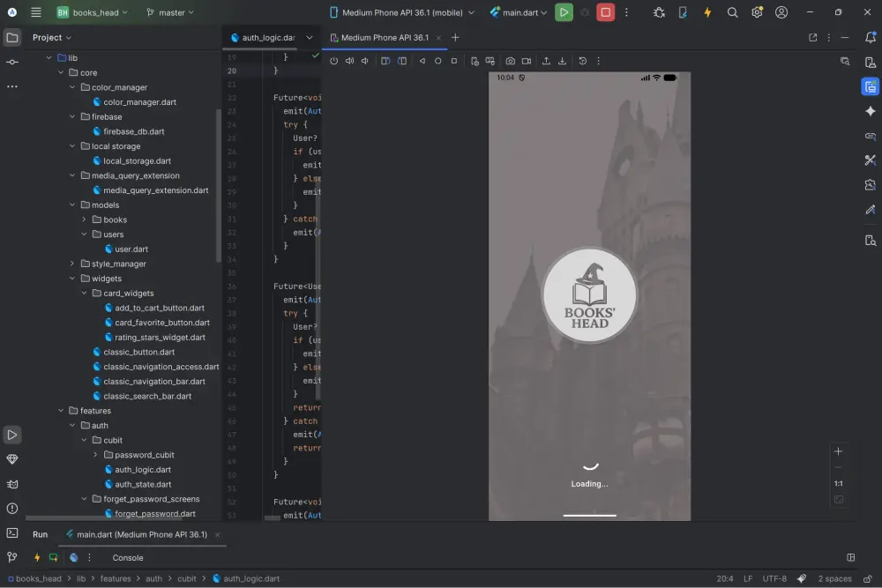Viewport: 882px width, 588px height.
Task: Start a screen recording of the emulator
Action: click(x=526, y=61)
